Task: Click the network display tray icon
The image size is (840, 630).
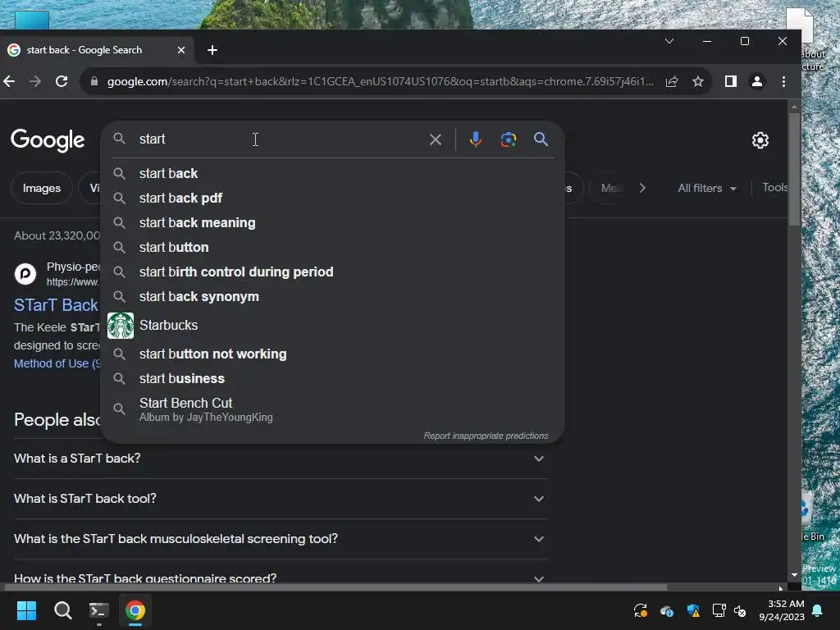Action: tap(719, 610)
